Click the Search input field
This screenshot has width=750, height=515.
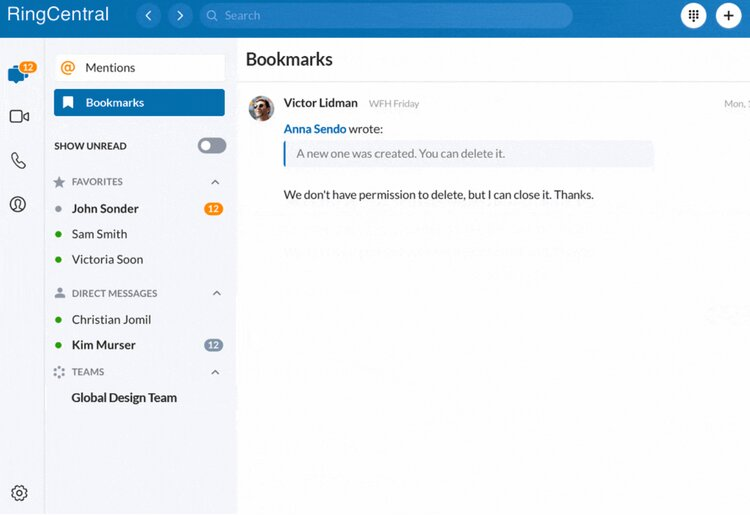[x=390, y=16]
